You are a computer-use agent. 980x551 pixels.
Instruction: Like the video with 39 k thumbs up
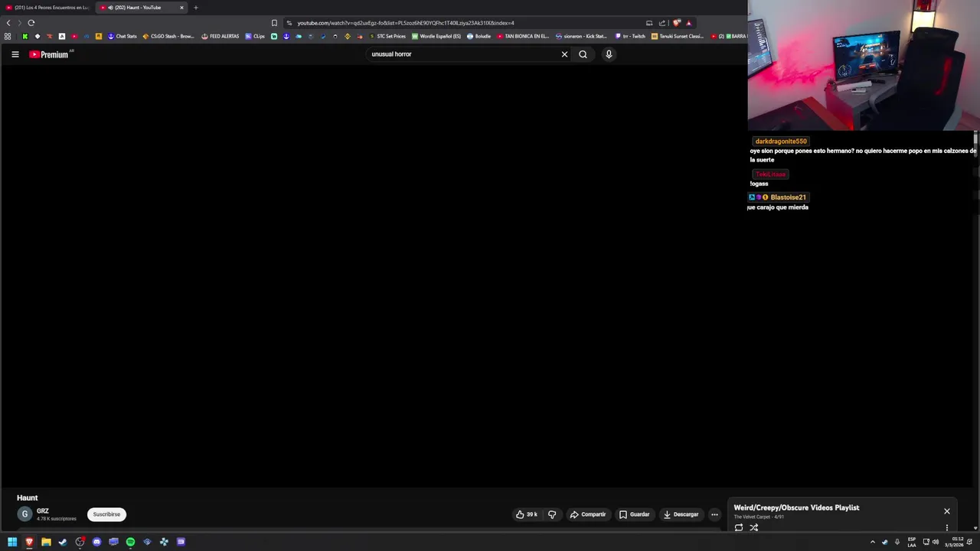(x=527, y=514)
